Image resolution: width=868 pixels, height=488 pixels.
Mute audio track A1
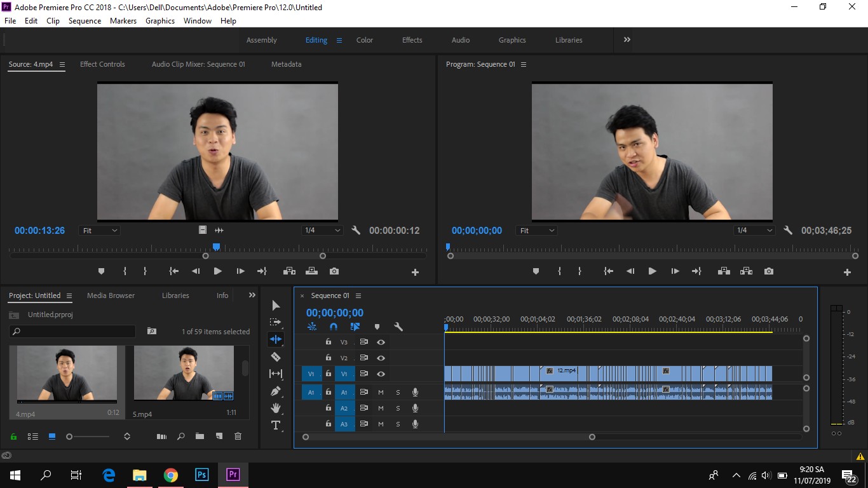pyautogui.click(x=381, y=392)
